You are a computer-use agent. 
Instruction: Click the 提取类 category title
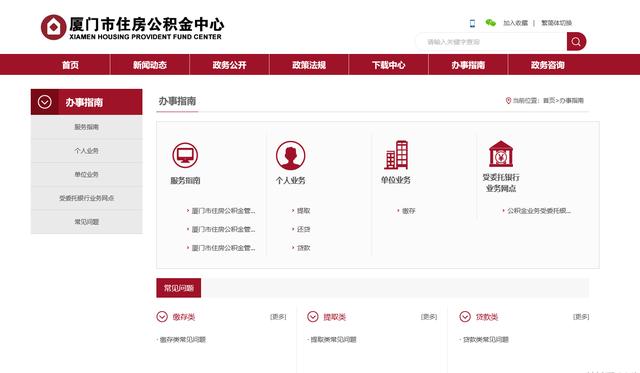click(334, 317)
